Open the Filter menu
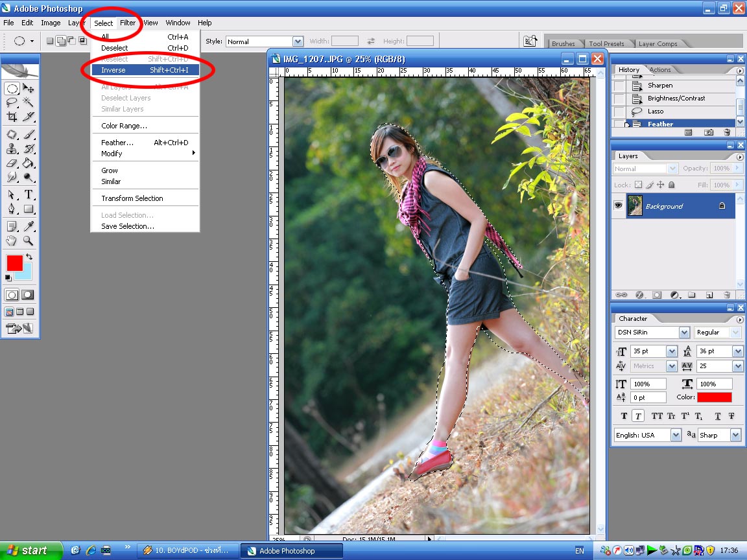747x560 pixels. click(128, 23)
